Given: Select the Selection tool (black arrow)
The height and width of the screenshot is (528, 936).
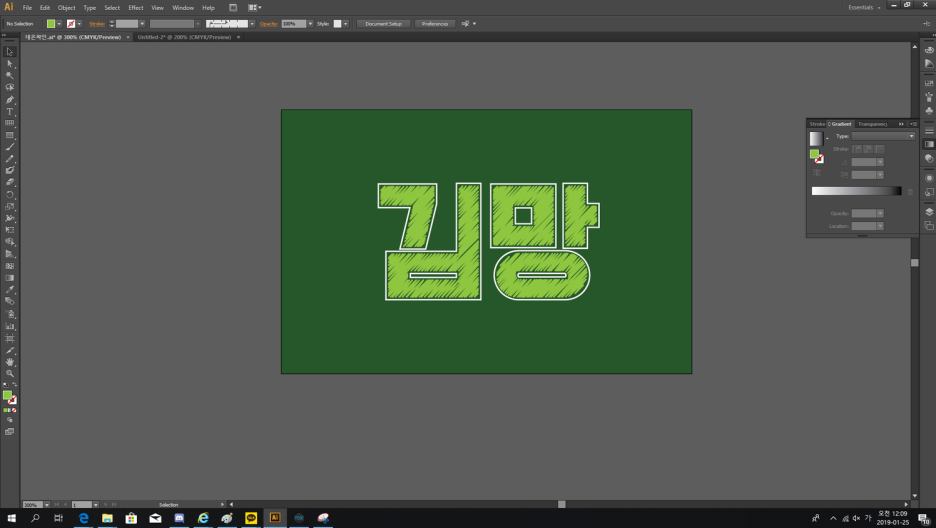Looking at the screenshot, I should coord(10,51).
